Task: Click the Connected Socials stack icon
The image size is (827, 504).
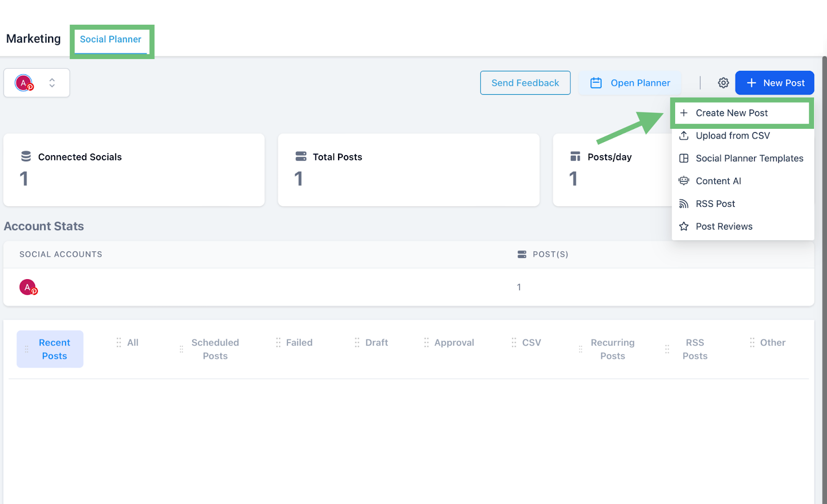Action: [26, 156]
